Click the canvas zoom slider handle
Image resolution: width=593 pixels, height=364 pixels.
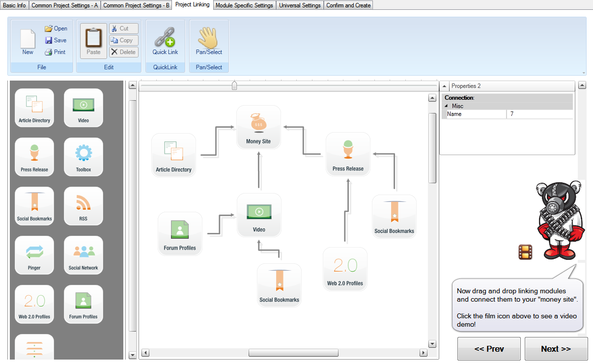pos(234,85)
